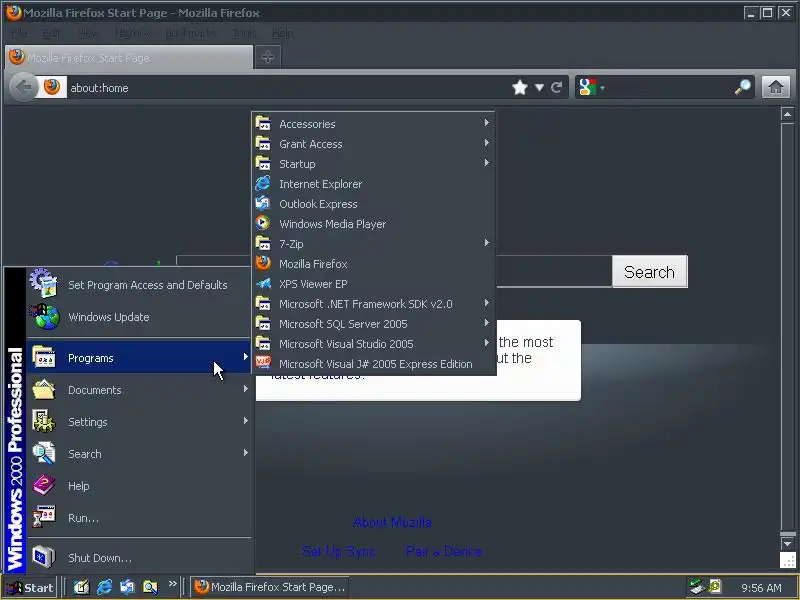Open the Startup program folder
Screen dimensions: 800x600
[373, 164]
